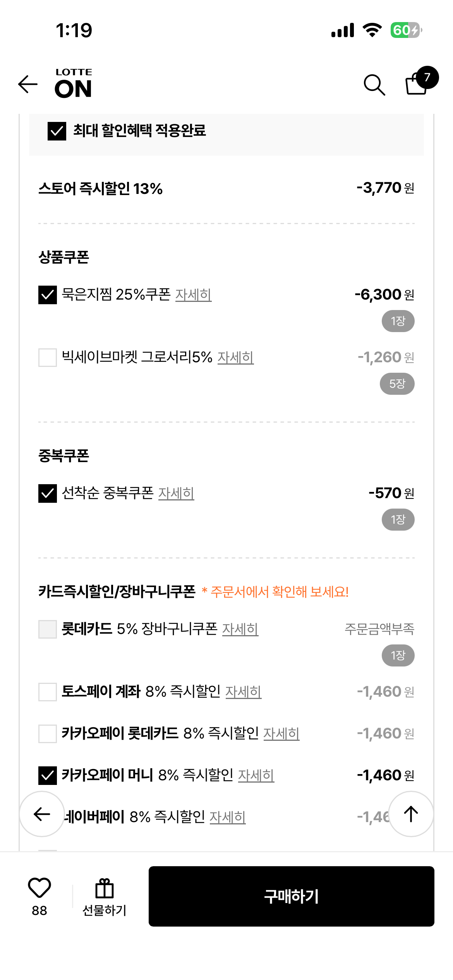Tap the heart wishlist icon
The image size is (453, 980).
pyautogui.click(x=39, y=887)
